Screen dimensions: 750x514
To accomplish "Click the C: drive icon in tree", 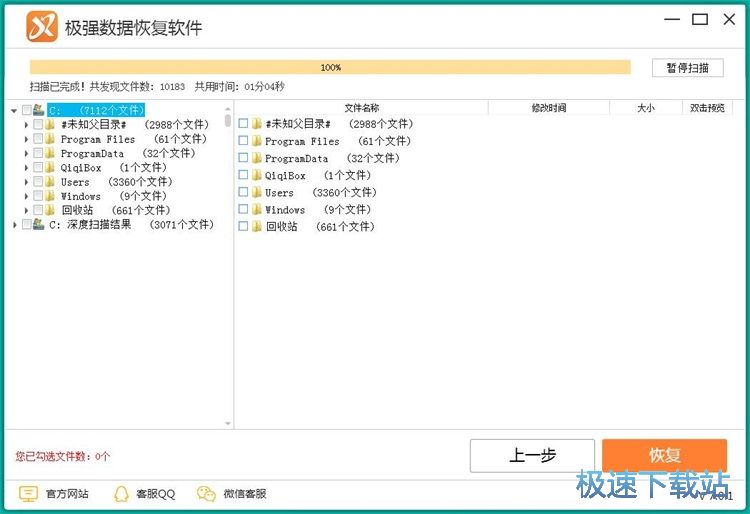I will [x=39, y=110].
